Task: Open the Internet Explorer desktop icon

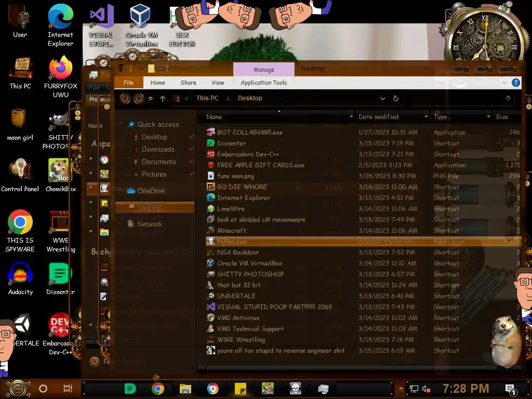Action: 60,25
